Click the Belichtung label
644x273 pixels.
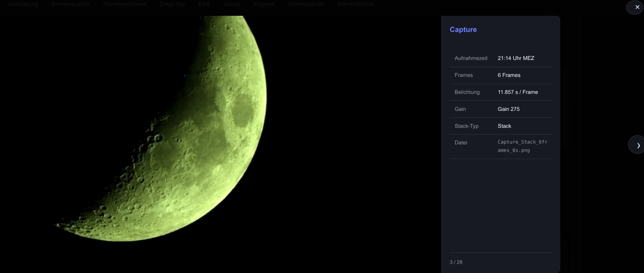coord(467,92)
